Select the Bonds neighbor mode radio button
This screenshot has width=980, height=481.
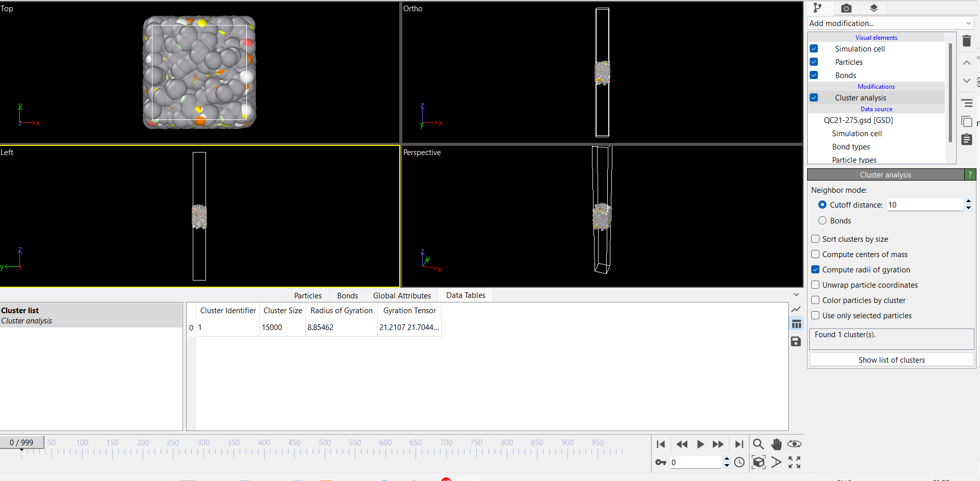coord(822,220)
